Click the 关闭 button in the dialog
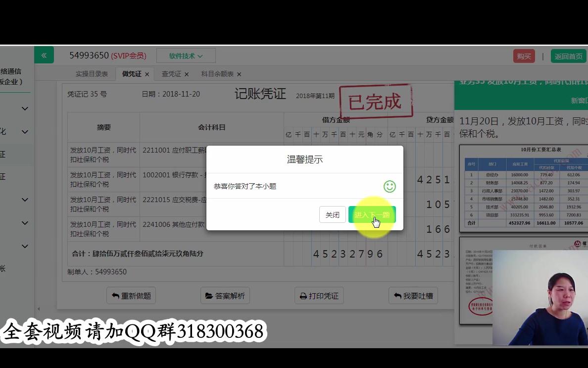Screen dimensions: 588x368 coord(332,214)
